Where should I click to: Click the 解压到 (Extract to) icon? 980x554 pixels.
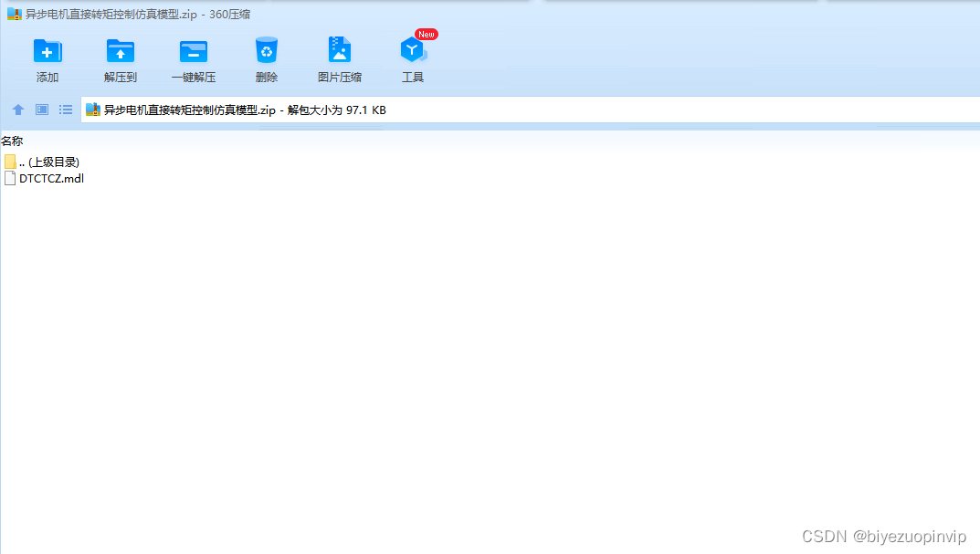[x=120, y=57]
